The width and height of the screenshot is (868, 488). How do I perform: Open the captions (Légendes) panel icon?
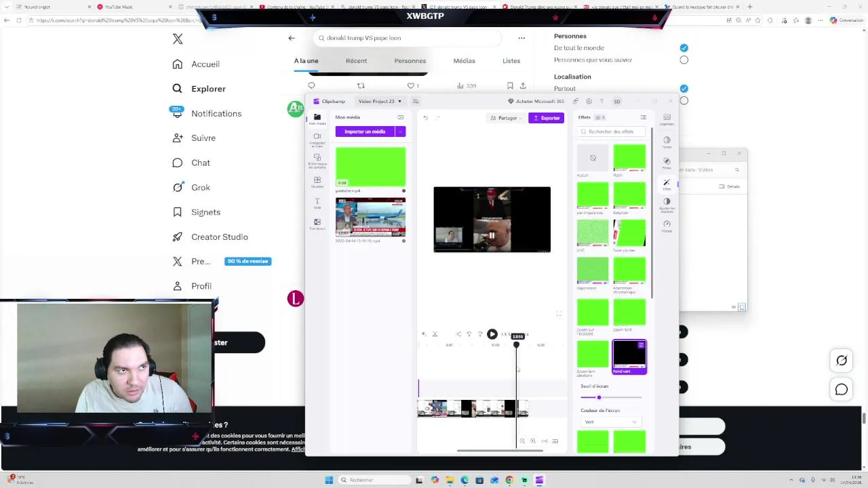667,117
